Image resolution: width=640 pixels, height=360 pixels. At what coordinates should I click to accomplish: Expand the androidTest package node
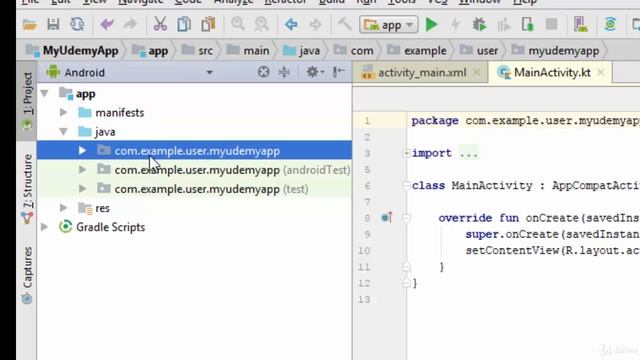[x=82, y=169]
